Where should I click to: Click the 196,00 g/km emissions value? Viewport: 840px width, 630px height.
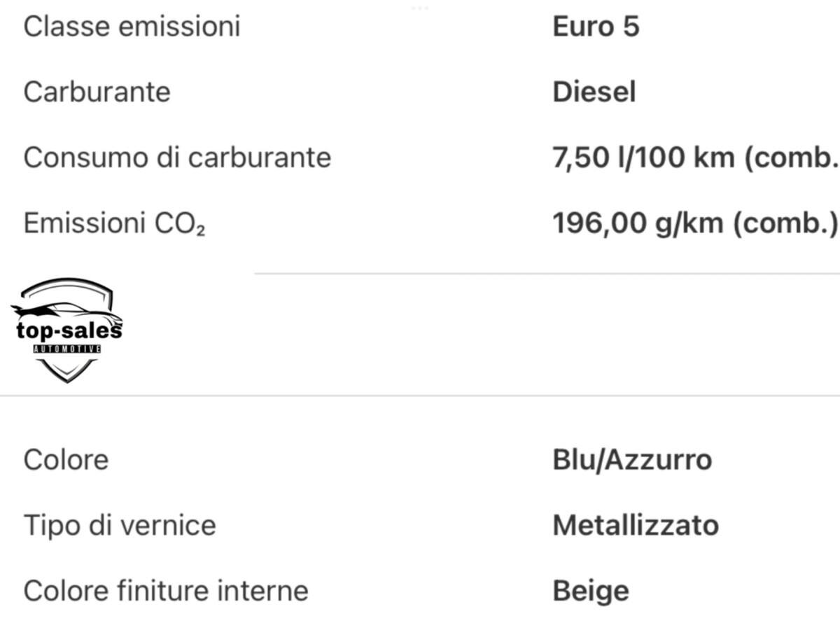[695, 223]
